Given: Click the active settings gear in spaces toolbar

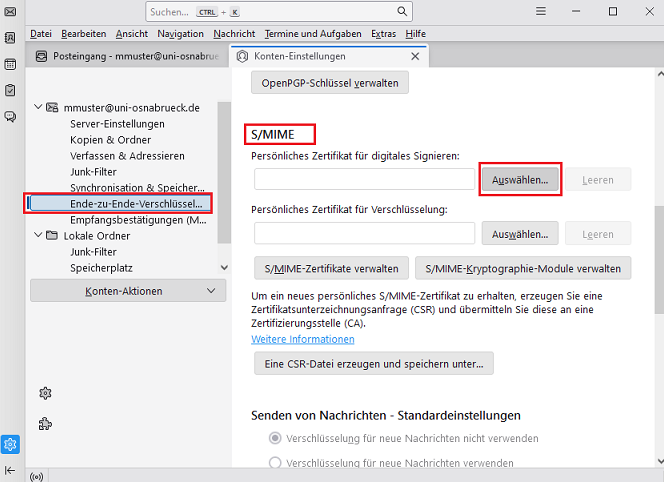Looking at the screenshot, I should click(10, 444).
